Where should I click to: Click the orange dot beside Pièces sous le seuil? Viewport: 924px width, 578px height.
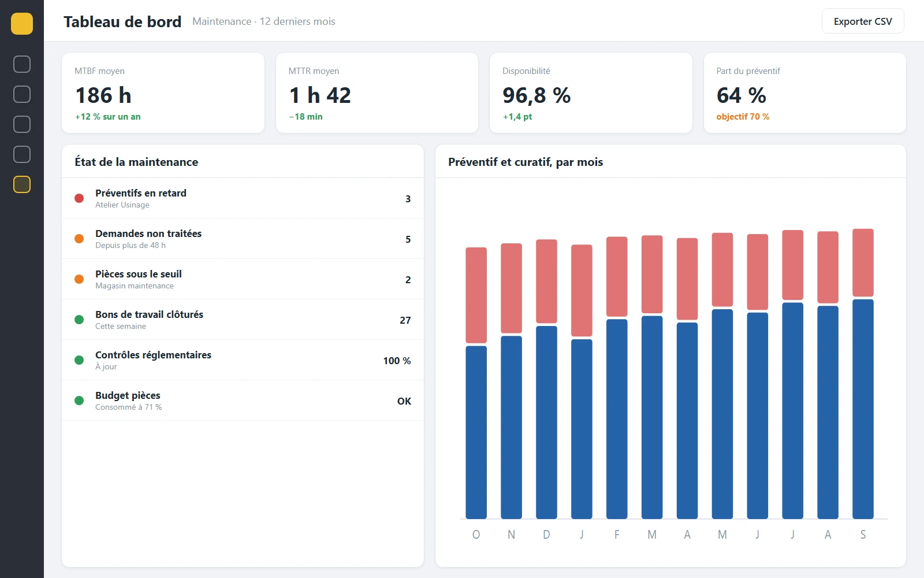(x=79, y=279)
